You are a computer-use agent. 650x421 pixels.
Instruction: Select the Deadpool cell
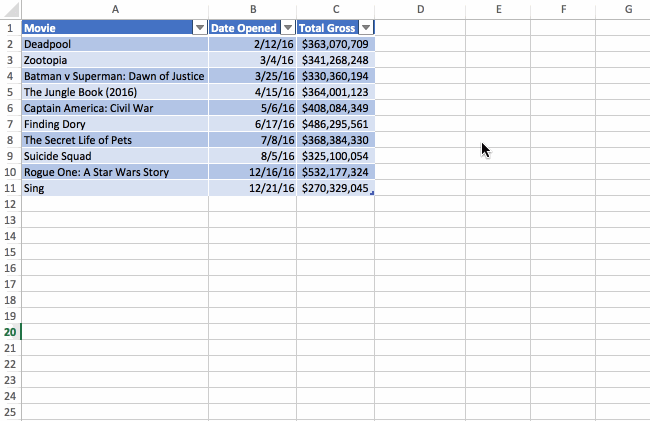115,44
